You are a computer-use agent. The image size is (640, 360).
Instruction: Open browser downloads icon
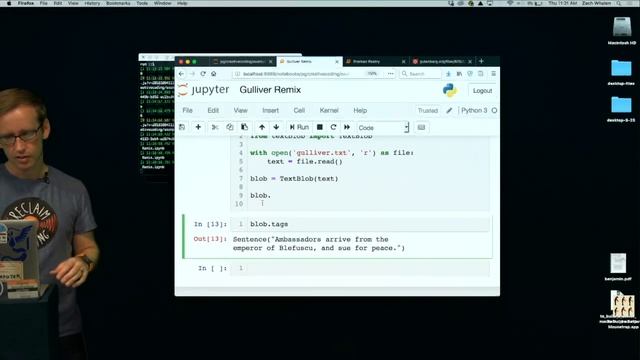coord(448,74)
